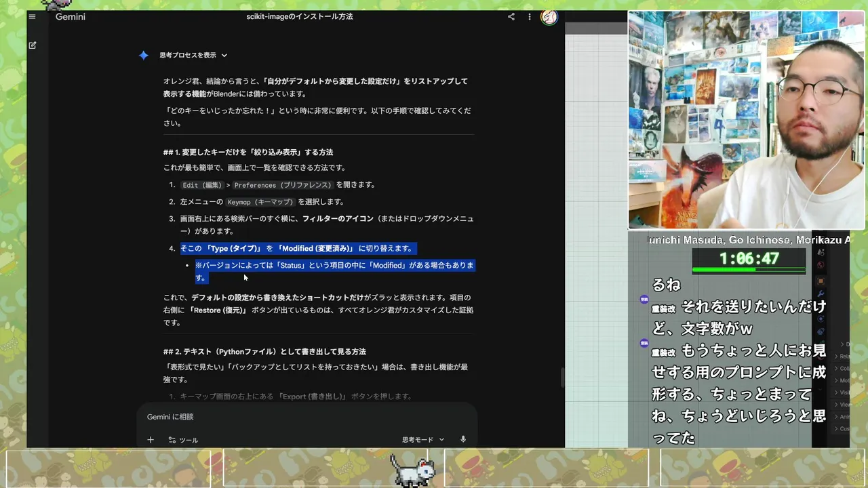Click opening paragraph starting with オレンジ君
This screenshot has width=868, height=488.
pos(315,87)
